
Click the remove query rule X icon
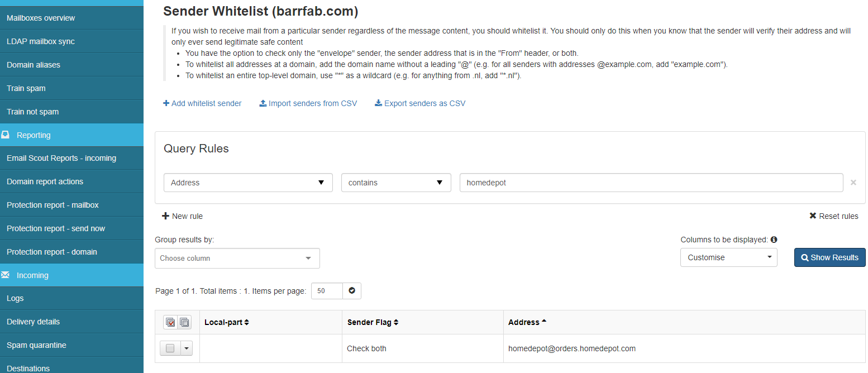853,183
